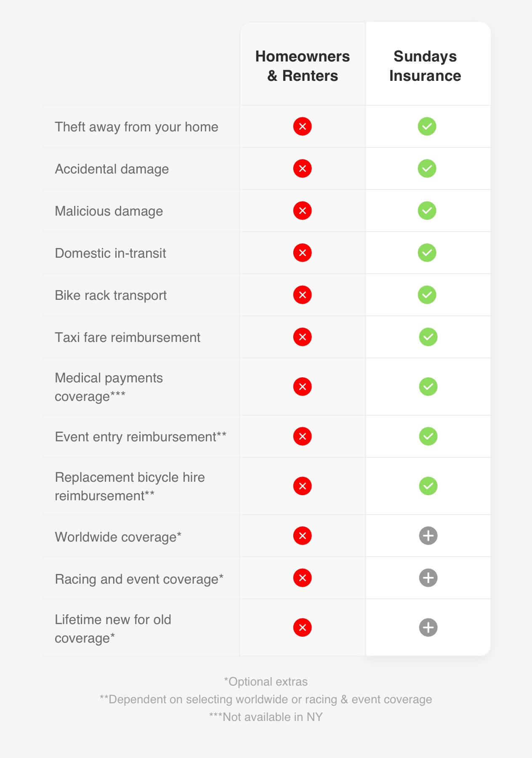
Task: Click the red X for Theft away from your home
Action: pyautogui.click(x=302, y=126)
